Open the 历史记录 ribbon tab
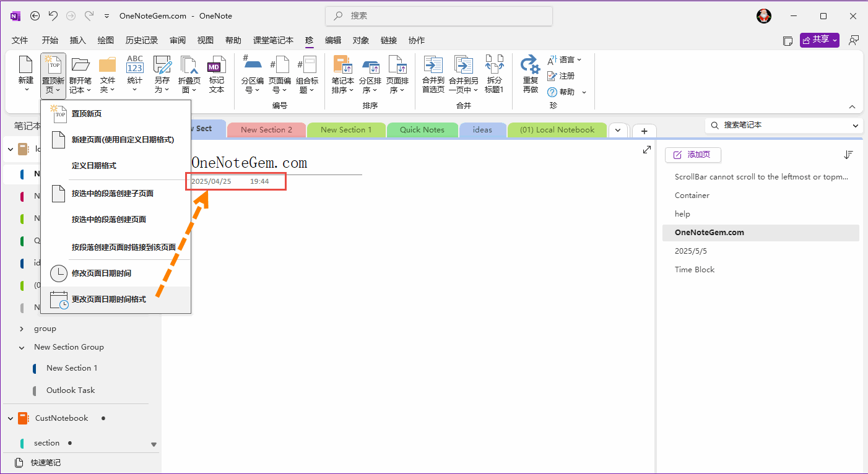The image size is (868, 474). pos(142,40)
